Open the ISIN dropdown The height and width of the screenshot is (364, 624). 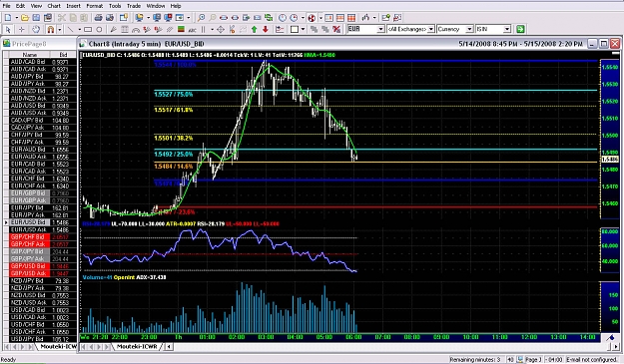pyautogui.click(x=506, y=29)
